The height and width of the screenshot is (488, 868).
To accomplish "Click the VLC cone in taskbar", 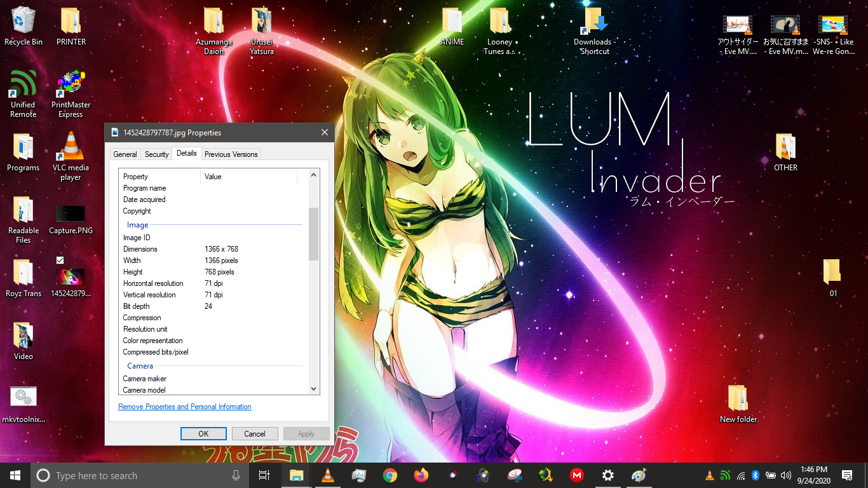I will point(328,475).
